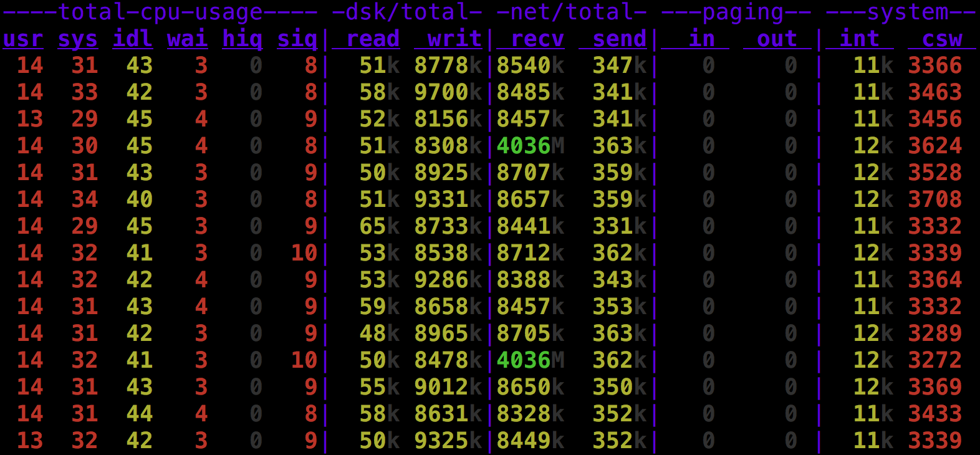Image resolution: width=980 pixels, height=455 pixels.
Task: Click the 'system' group heading
Action: click(908, 12)
